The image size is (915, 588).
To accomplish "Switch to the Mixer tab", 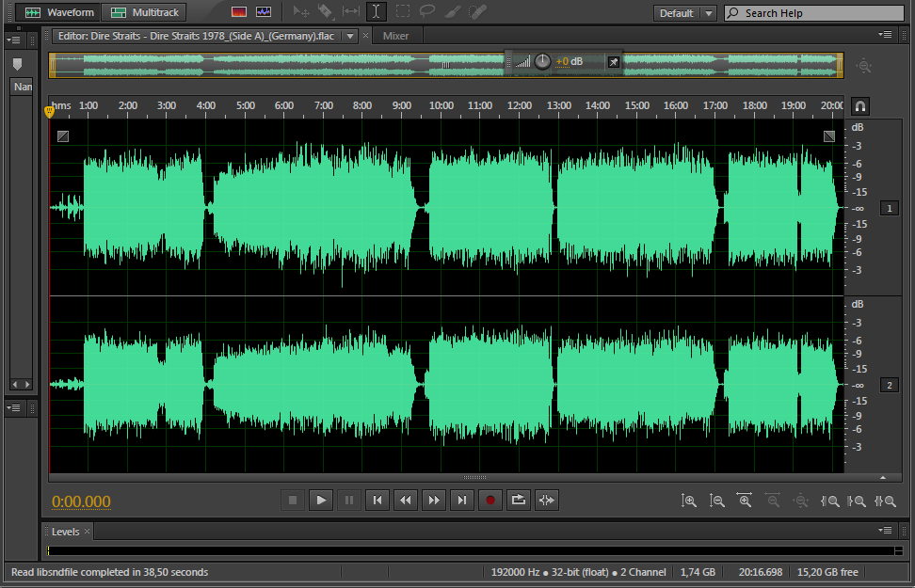I will (x=395, y=36).
